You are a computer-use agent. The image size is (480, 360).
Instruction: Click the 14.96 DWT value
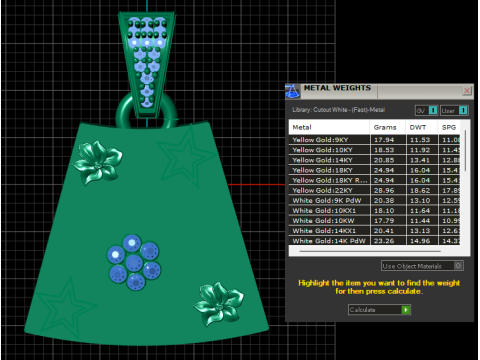[x=420, y=241]
